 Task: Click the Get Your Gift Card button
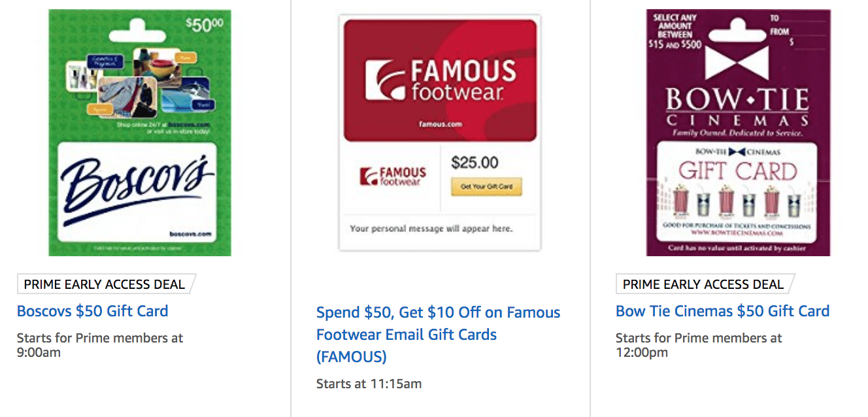point(486,186)
